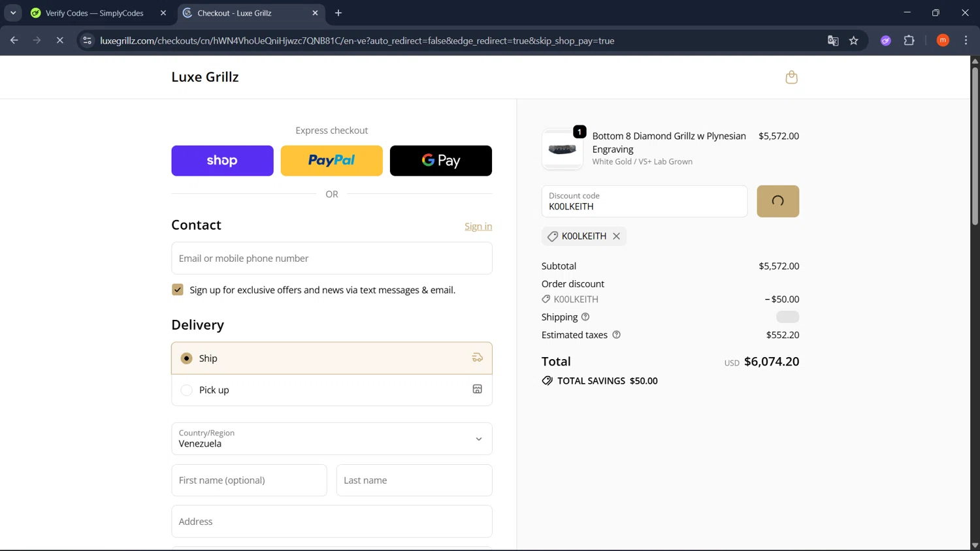Screen dimensions: 980x551
Task: Open the Chrome profile avatar
Action: coord(943,40)
